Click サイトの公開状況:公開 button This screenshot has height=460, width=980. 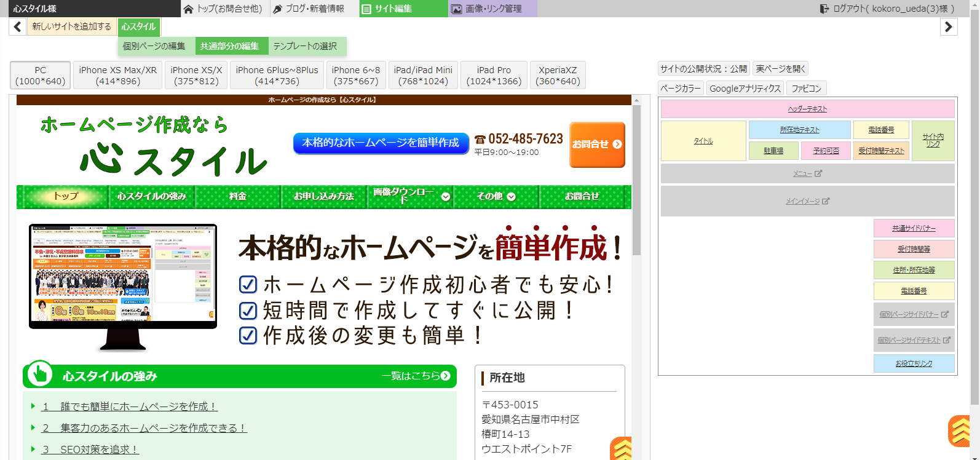[x=704, y=69]
